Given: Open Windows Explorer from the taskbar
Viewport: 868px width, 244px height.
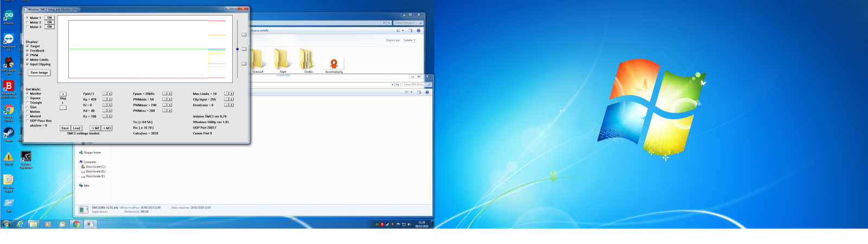Looking at the screenshot, I should (34, 224).
